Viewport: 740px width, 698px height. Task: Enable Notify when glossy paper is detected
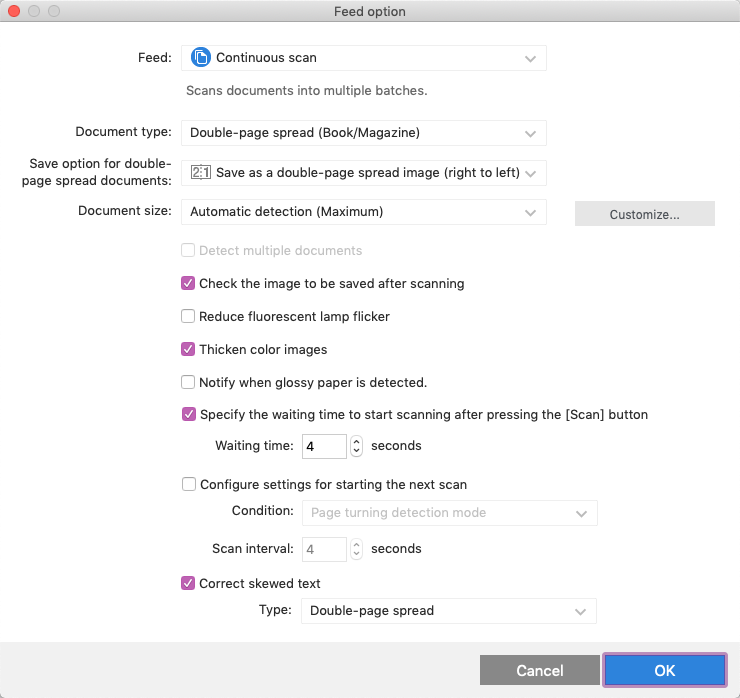pos(188,382)
